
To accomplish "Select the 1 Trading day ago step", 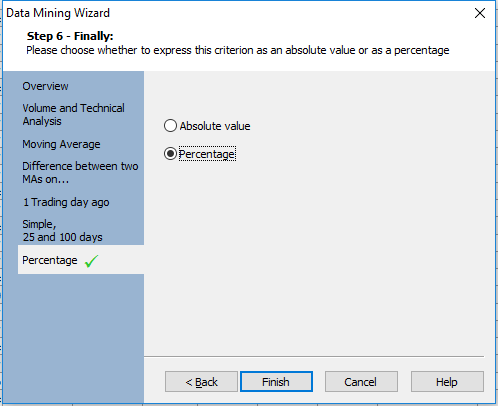I will tap(66, 202).
